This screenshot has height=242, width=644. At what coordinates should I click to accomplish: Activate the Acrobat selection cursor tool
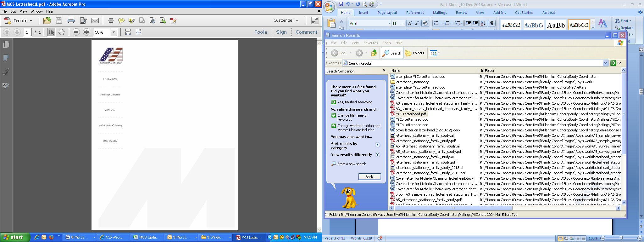tap(51, 32)
